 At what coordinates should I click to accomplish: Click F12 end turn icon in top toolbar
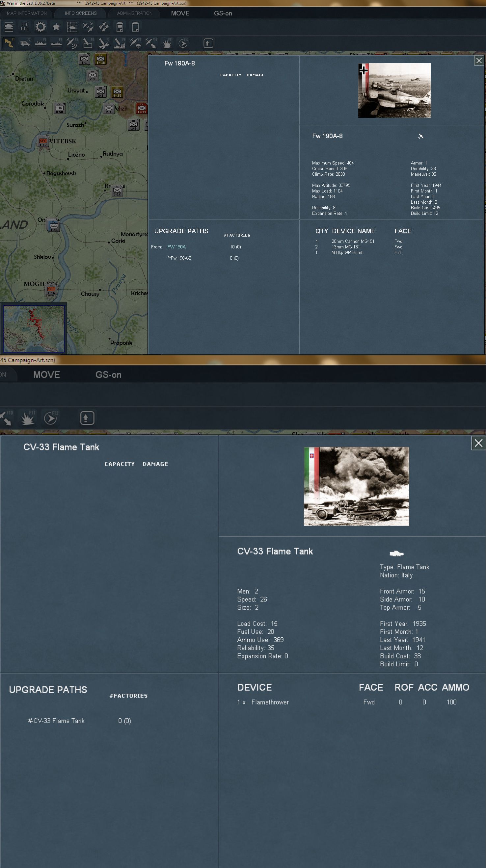pos(183,43)
